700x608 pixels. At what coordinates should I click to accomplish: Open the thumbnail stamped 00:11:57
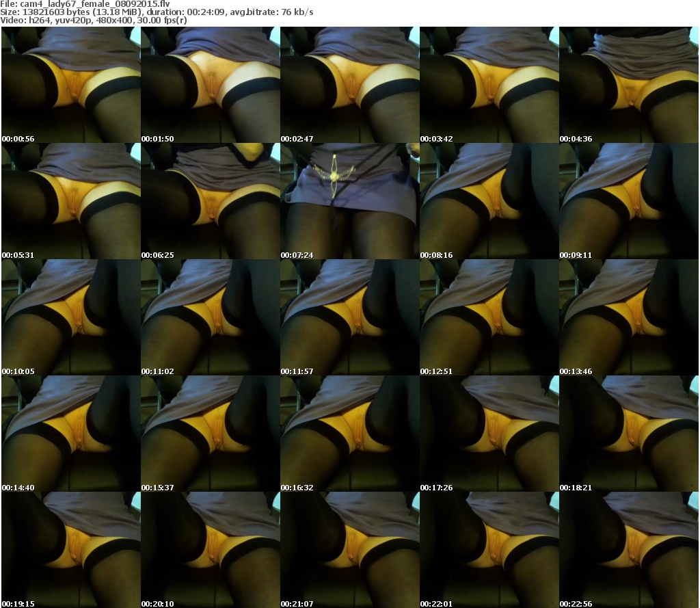tap(350, 317)
